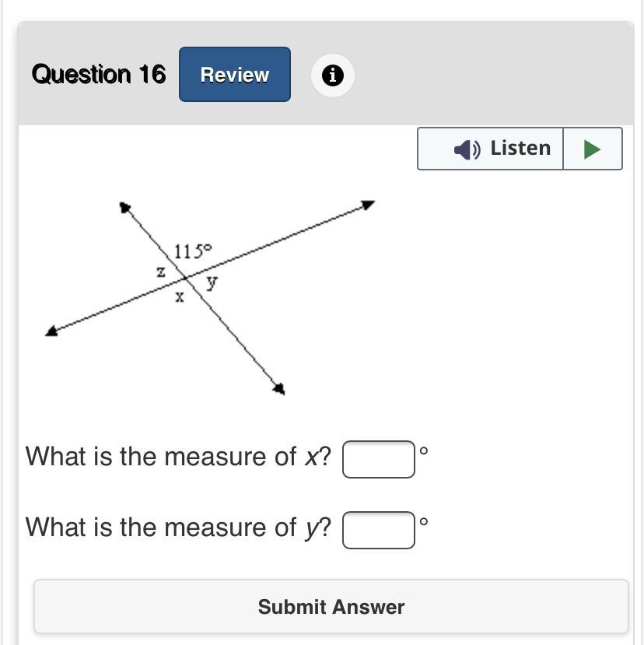Click the z angle label in diagram
Screen dimensions: 644x645
point(161,272)
